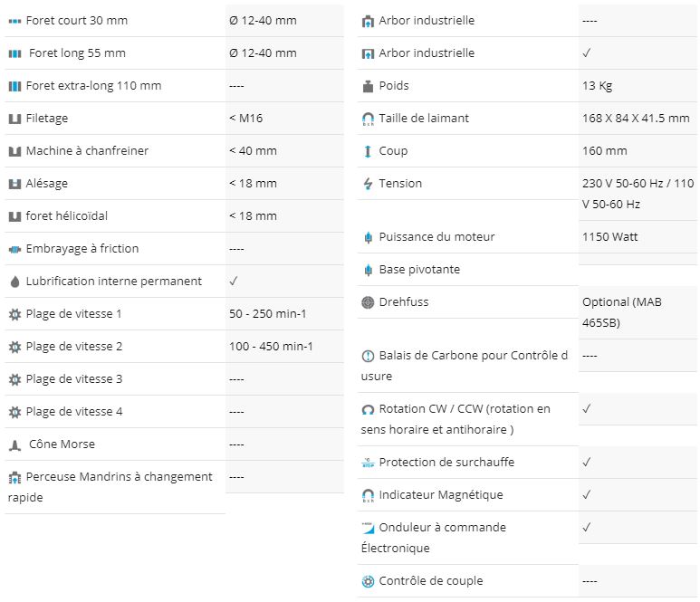This screenshot has height=602, width=700.
Task: Click the Poids weight icon
Action: point(368,86)
